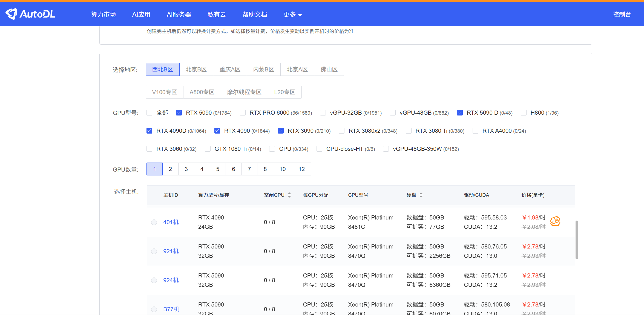The image size is (644, 315).
Task: Click the 驱动/CUDA column header
Action: point(476,195)
